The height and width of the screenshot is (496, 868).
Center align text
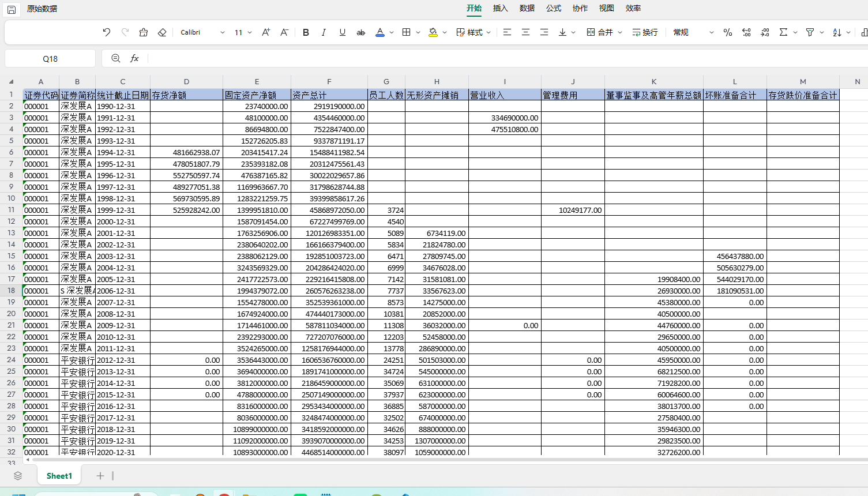(525, 32)
